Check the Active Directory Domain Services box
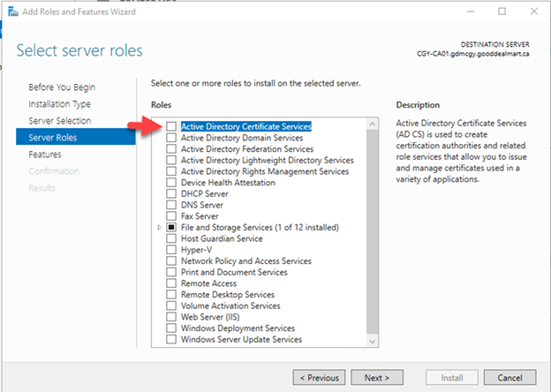 point(171,138)
